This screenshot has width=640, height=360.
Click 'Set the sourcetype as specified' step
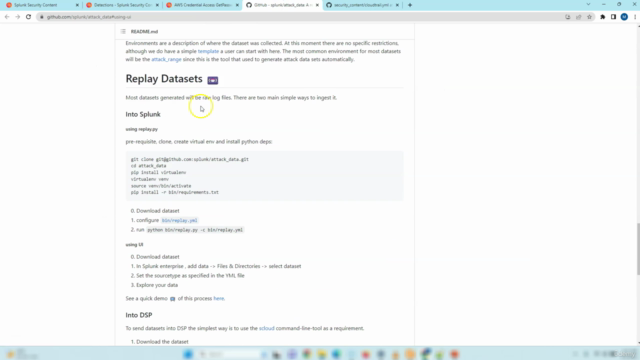point(190,276)
